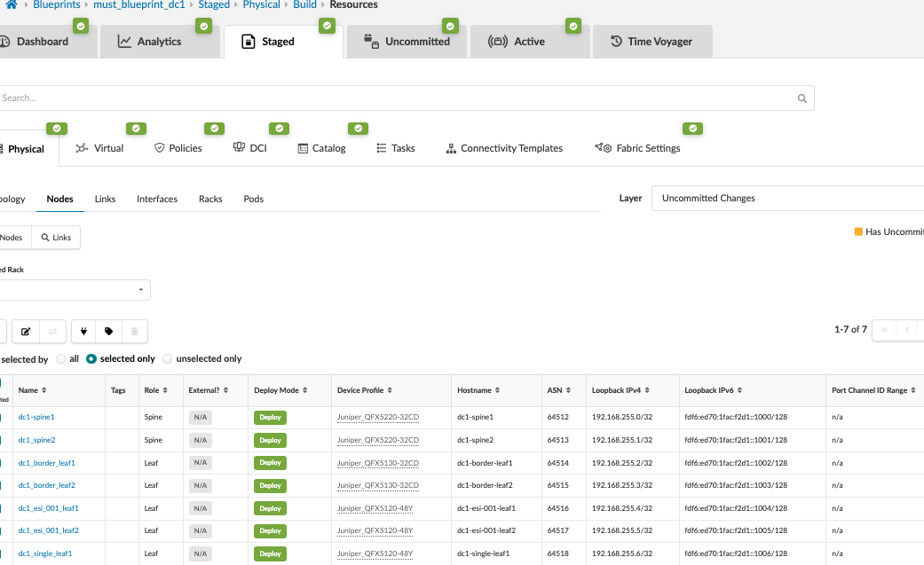Click the tag icon toolbar button
This screenshot has width=924, height=565.
[109, 332]
